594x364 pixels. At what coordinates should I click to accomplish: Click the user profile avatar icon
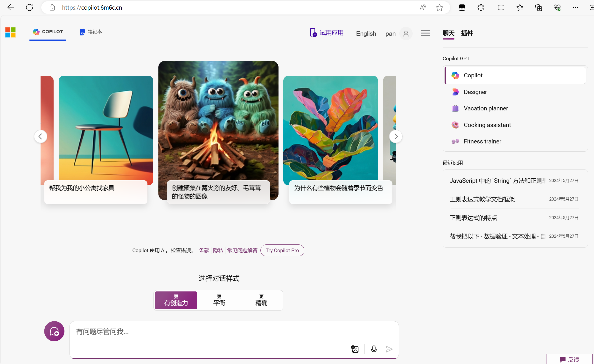click(x=406, y=34)
